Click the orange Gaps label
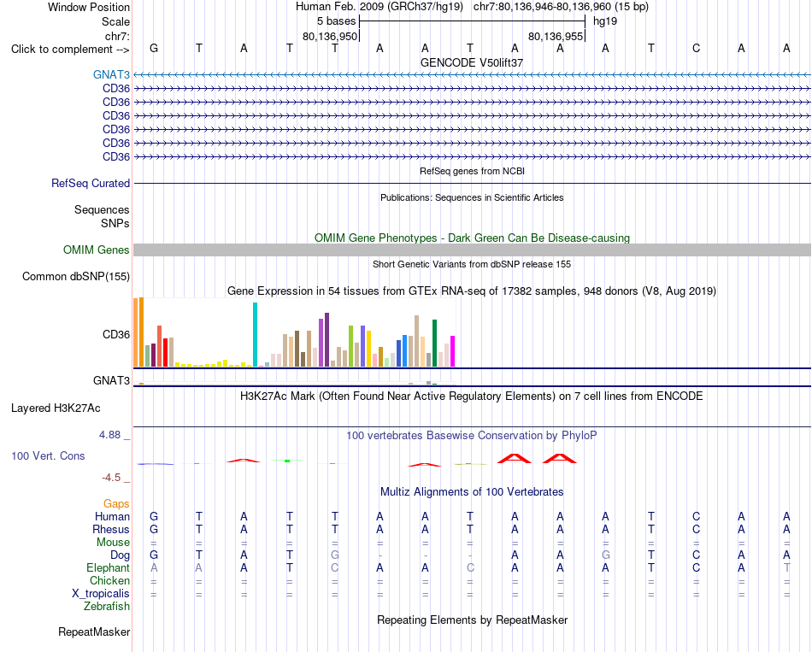This screenshot has height=652, width=812. (x=116, y=504)
